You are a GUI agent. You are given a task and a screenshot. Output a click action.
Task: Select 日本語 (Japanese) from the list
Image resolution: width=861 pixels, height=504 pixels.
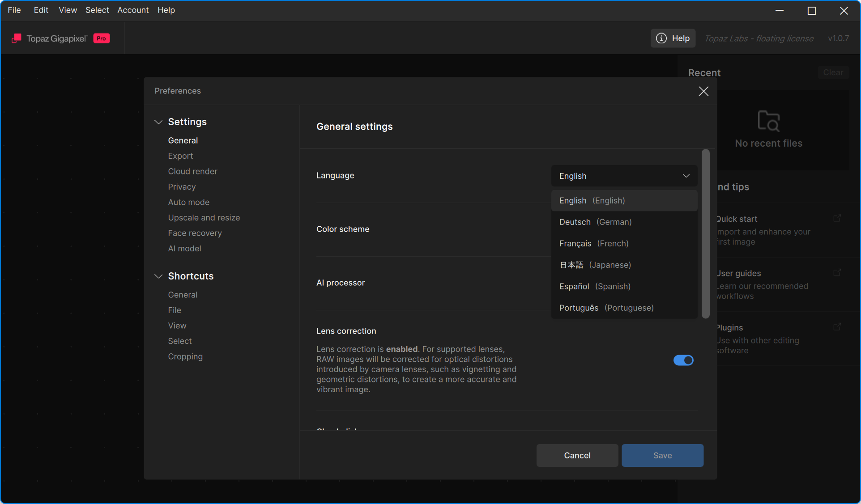595,265
